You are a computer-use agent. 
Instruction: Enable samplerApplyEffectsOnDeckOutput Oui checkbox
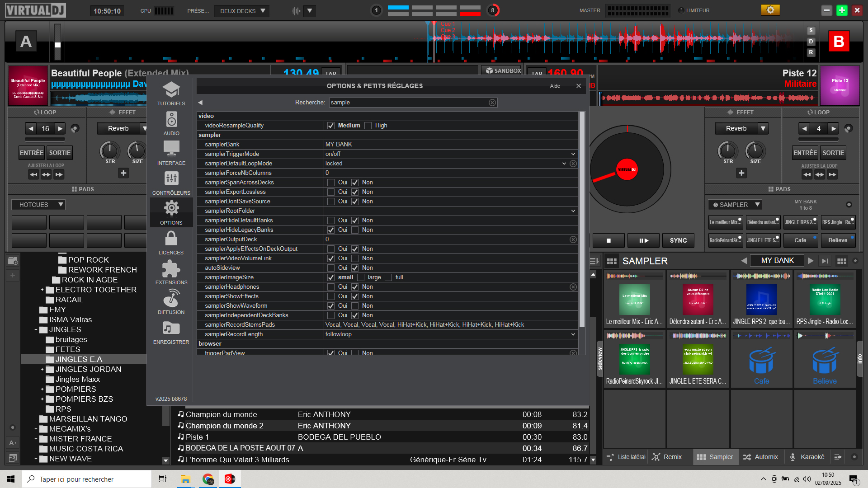(x=331, y=249)
